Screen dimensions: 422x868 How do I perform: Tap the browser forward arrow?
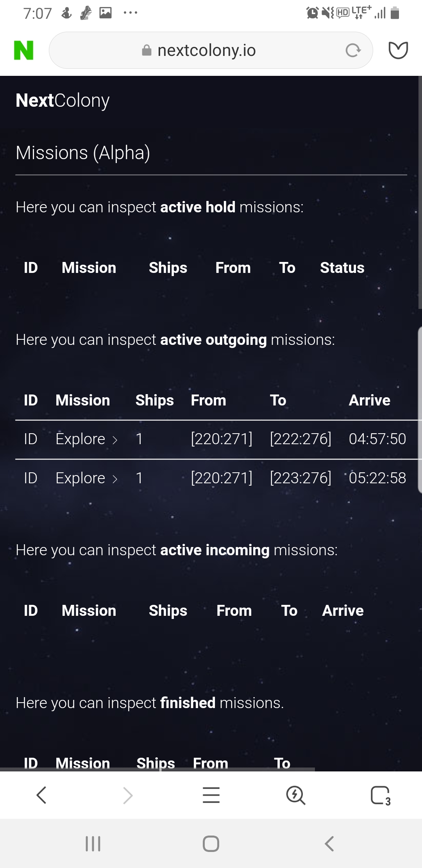(x=128, y=795)
